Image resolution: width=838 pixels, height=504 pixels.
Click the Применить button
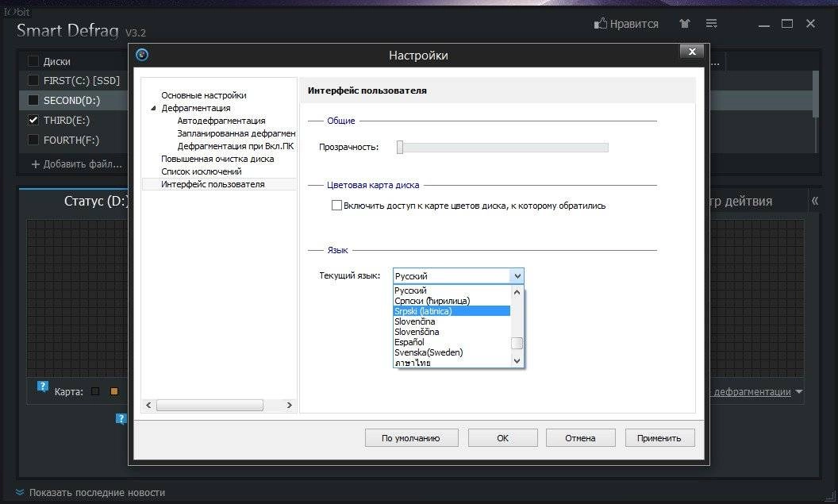click(659, 438)
